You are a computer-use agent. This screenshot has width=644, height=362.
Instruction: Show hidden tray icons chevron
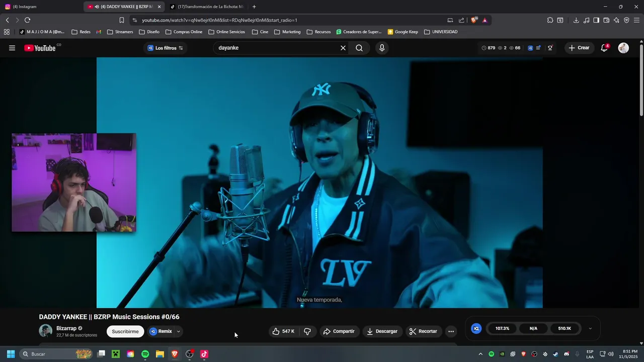pyautogui.click(x=480, y=354)
